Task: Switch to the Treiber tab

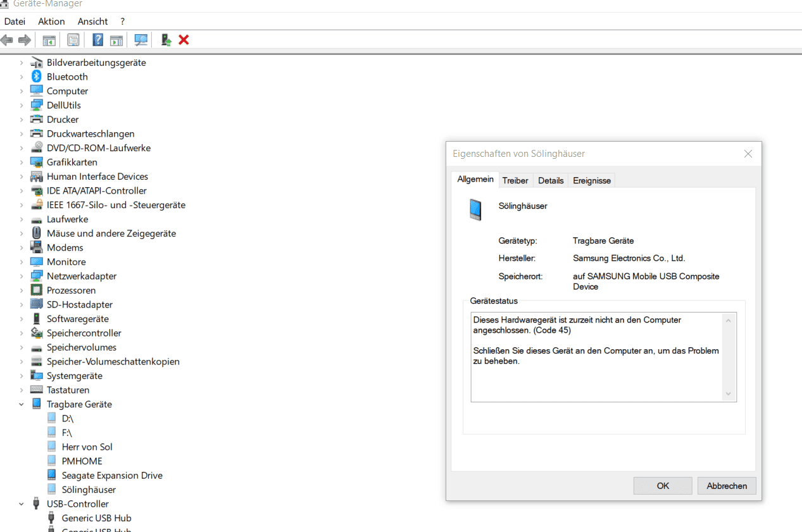Action: click(515, 181)
